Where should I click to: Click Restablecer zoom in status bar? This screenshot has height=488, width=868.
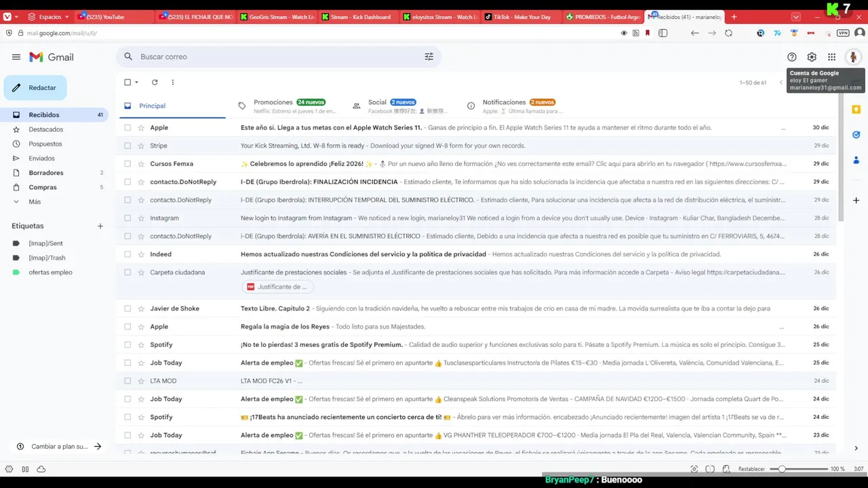751,469
